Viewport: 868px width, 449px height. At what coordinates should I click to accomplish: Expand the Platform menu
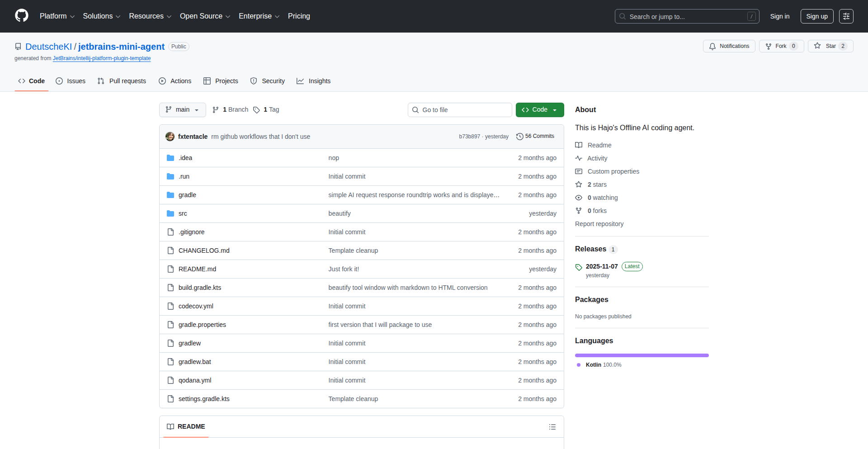[x=57, y=16]
